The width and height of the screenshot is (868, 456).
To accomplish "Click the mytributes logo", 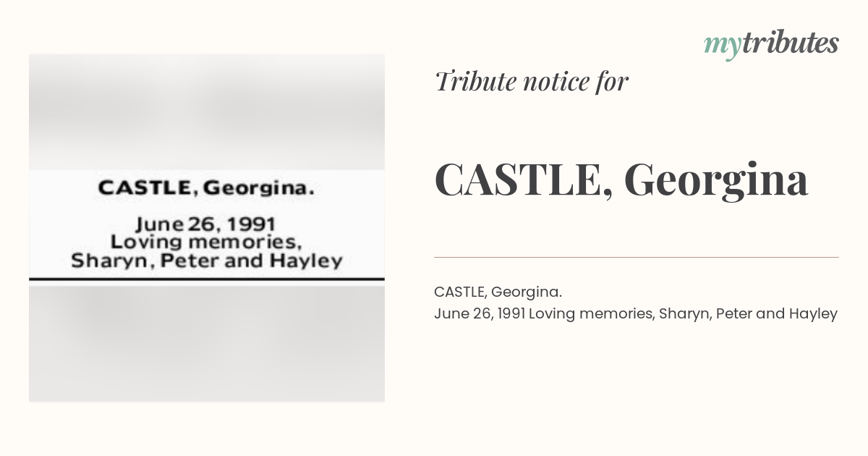I will 771,44.
